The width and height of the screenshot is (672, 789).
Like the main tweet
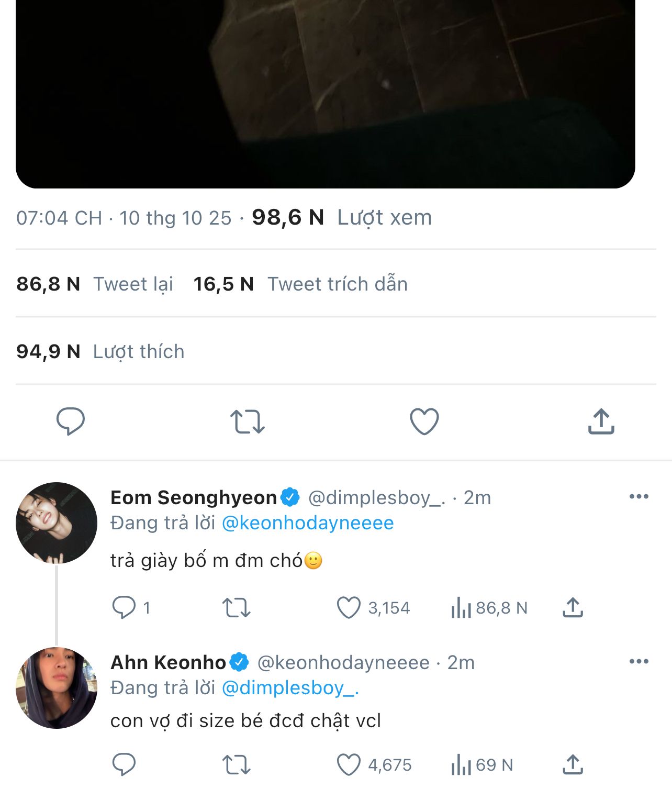[x=424, y=421]
